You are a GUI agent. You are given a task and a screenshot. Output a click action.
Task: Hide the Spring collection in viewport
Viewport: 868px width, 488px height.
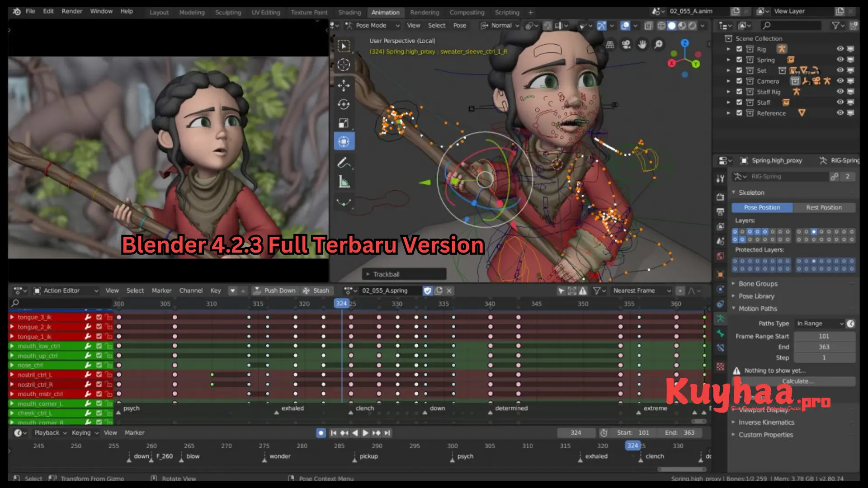coord(840,60)
